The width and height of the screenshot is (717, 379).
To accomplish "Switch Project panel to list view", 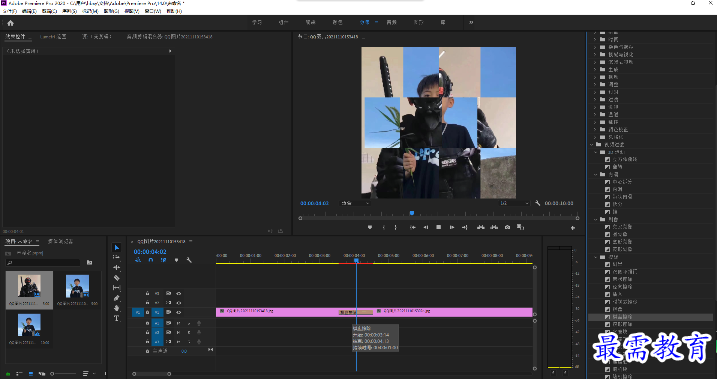I will coord(19,374).
